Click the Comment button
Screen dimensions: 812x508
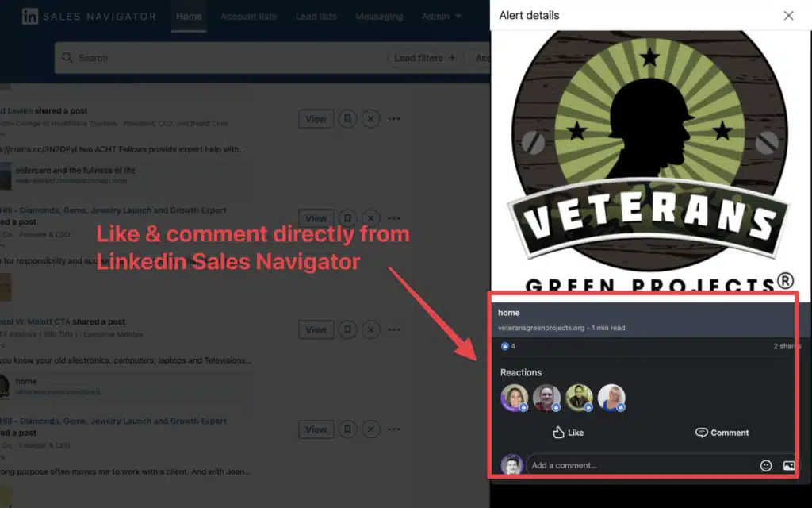(722, 433)
